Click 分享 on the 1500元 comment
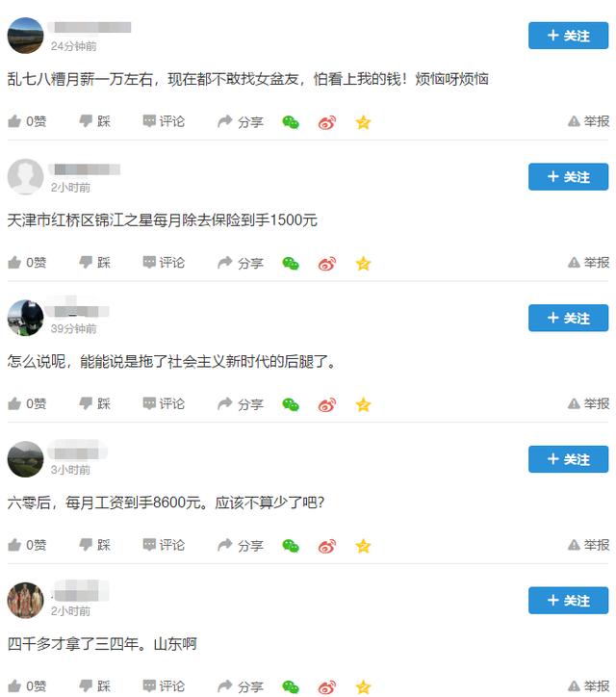616x697 pixels. click(x=241, y=263)
